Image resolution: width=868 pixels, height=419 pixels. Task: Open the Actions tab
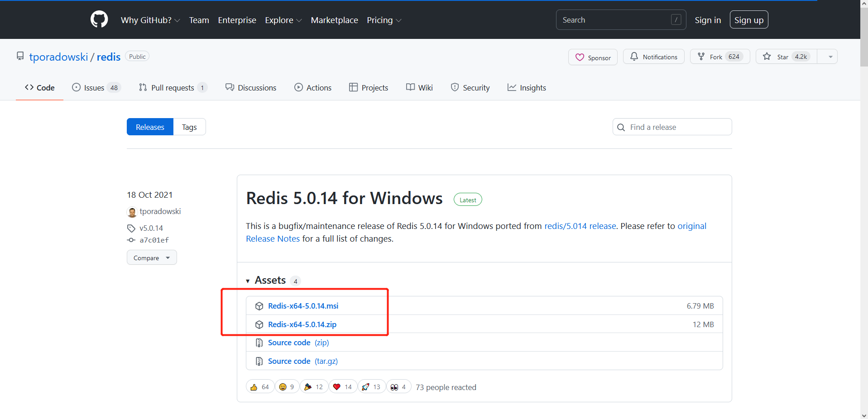pyautogui.click(x=313, y=88)
